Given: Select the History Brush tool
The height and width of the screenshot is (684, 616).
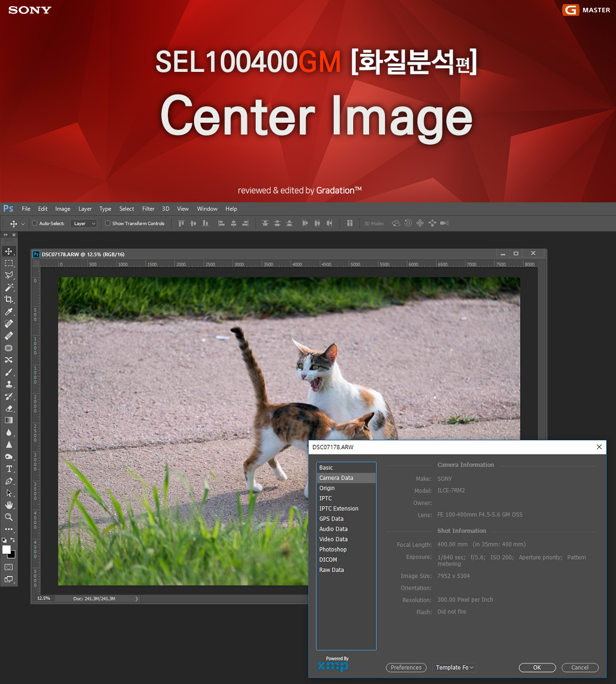Looking at the screenshot, I should coord(9,396).
